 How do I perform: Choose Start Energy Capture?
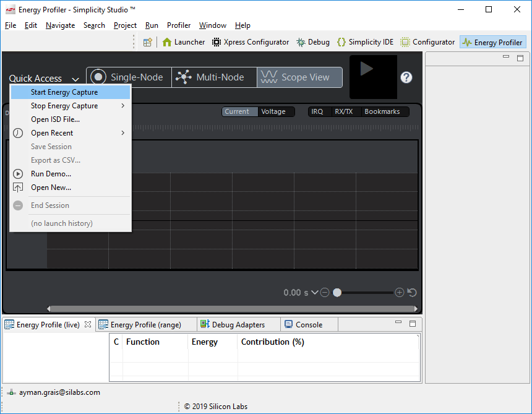click(71, 92)
